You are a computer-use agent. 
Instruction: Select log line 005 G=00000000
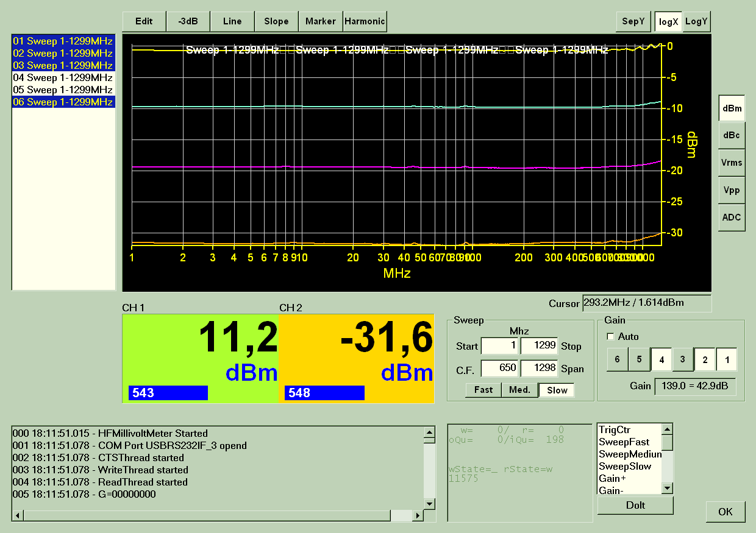pyautogui.click(x=84, y=494)
